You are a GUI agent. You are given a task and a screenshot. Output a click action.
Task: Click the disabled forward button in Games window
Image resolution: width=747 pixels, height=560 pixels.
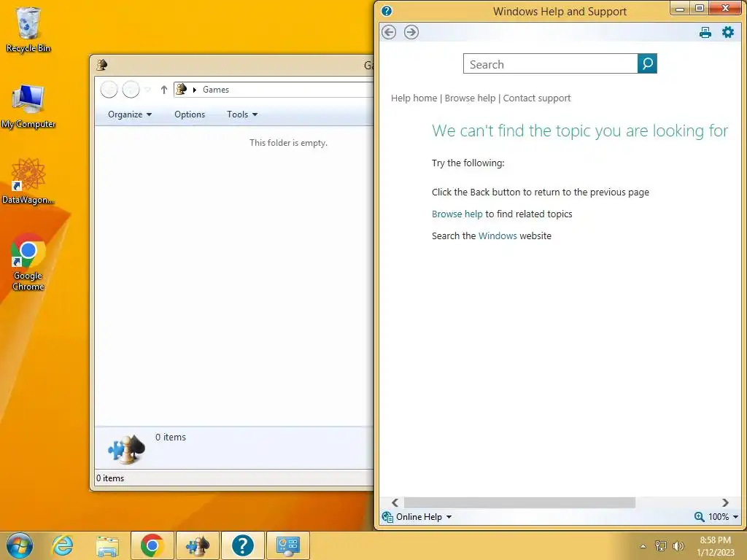[131, 90]
